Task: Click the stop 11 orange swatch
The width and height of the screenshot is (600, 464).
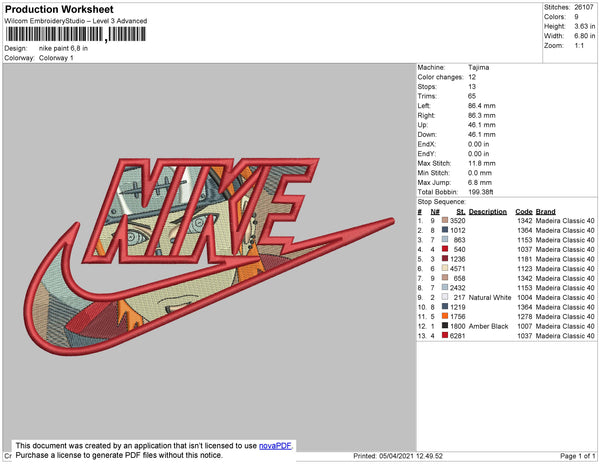Action: coord(445,316)
